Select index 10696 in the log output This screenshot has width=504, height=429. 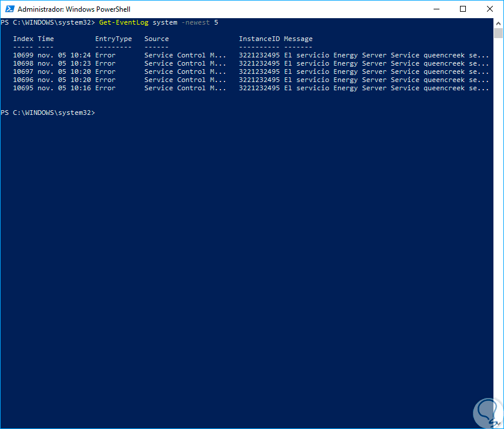[x=23, y=80]
